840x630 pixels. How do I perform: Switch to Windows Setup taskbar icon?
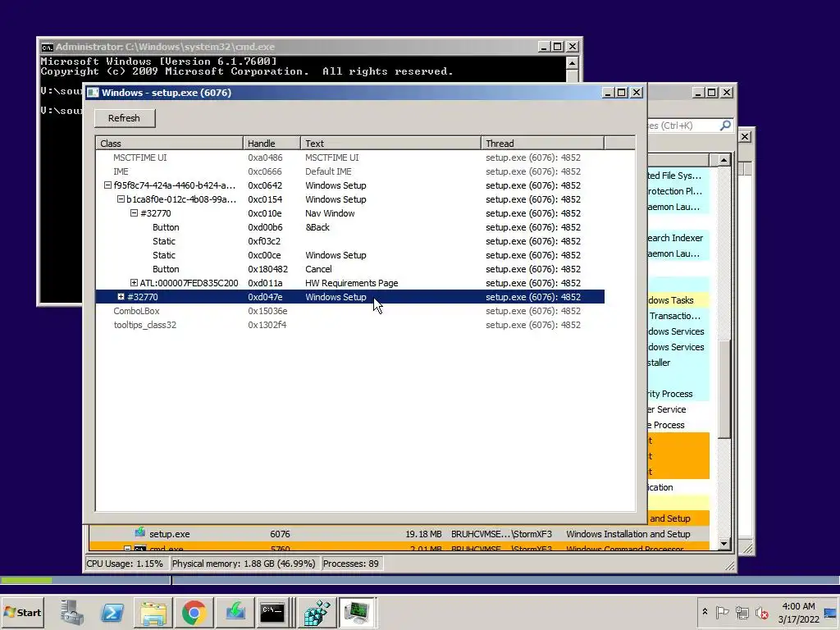[x=235, y=612]
